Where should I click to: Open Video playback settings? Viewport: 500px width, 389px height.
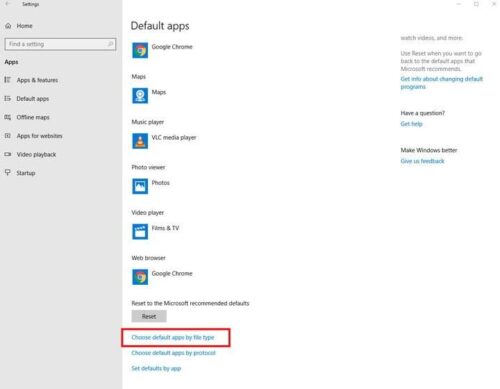tap(36, 155)
